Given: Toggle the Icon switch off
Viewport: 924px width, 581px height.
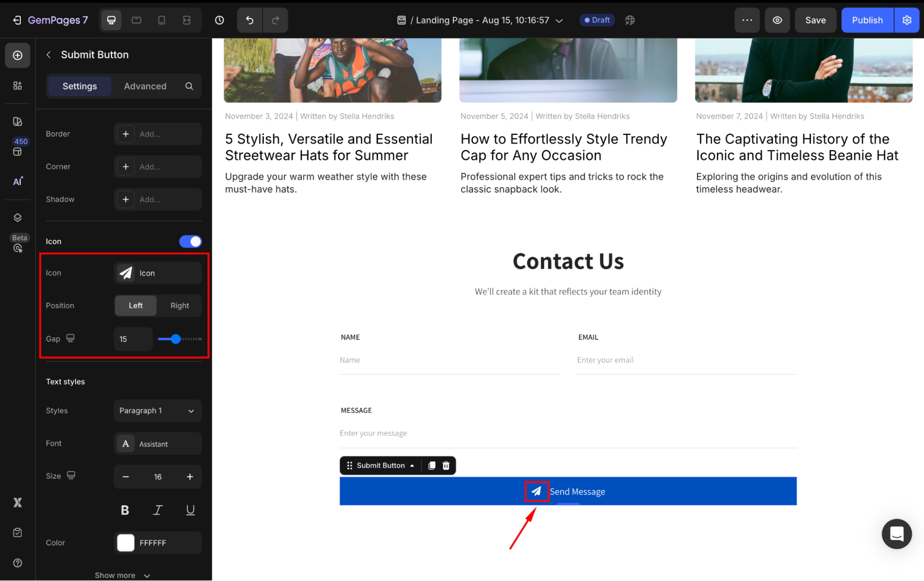Looking at the screenshot, I should [x=190, y=241].
